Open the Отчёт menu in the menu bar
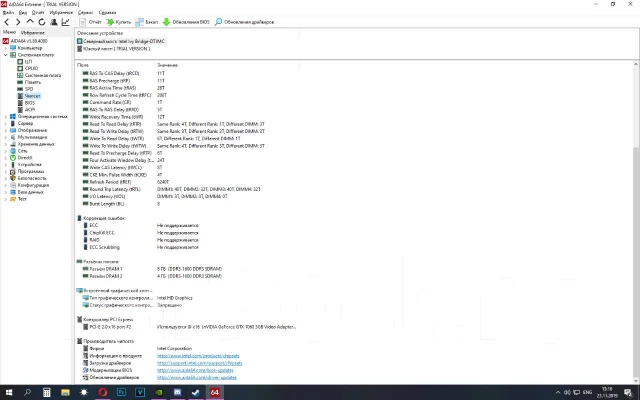The image size is (640, 400). tap(38, 13)
